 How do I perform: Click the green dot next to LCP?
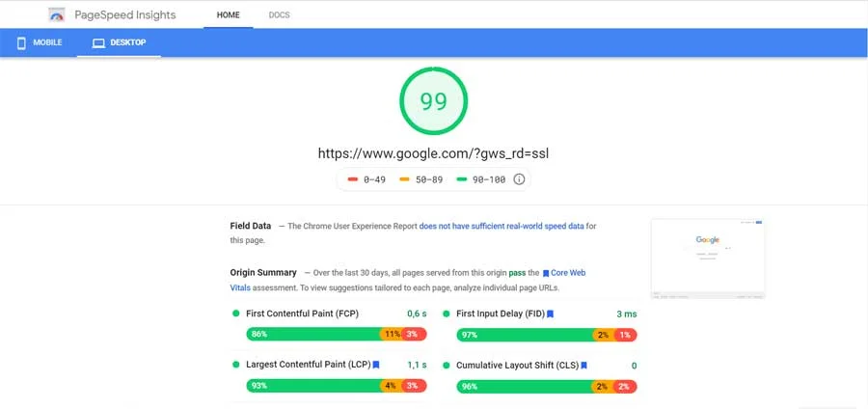236,365
